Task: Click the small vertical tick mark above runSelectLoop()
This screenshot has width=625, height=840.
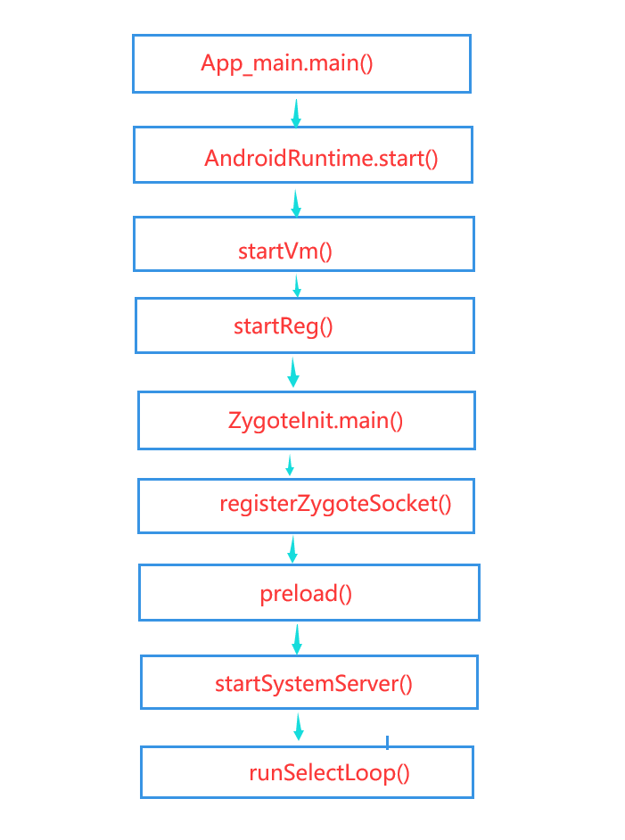Action: pyautogui.click(x=387, y=742)
